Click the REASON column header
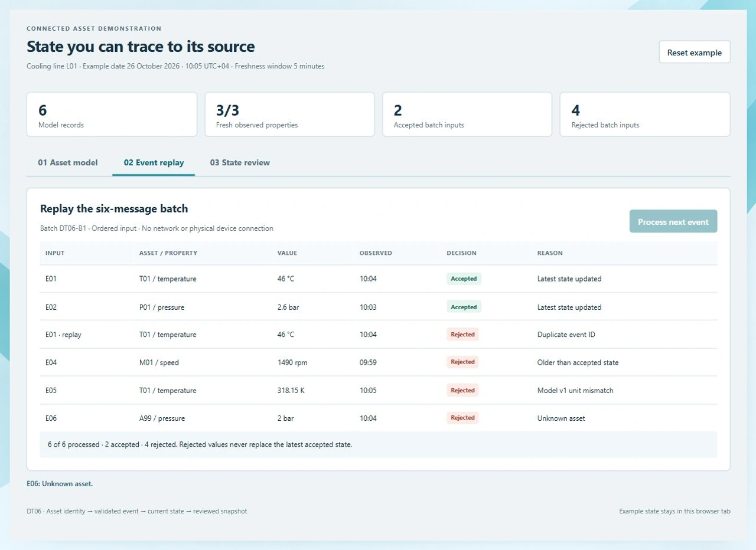 (550, 253)
